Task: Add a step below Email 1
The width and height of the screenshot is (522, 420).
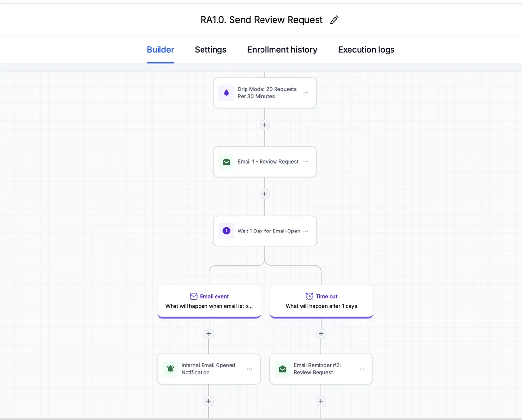Action: click(x=265, y=194)
